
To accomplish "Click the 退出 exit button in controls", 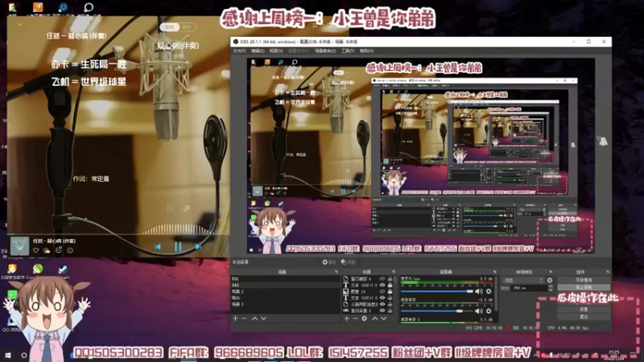I will pos(583,317).
